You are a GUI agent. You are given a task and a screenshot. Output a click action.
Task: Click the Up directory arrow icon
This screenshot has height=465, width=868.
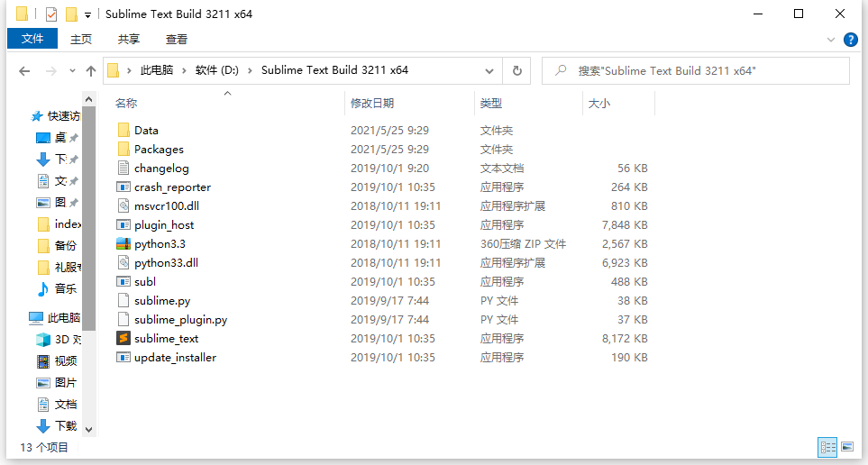(91, 70)
